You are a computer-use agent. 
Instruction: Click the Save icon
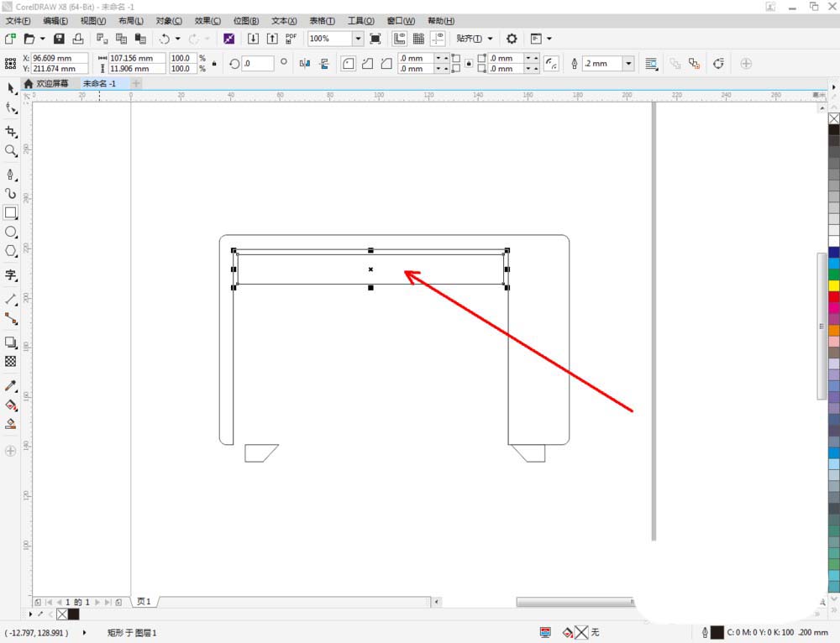59,39
